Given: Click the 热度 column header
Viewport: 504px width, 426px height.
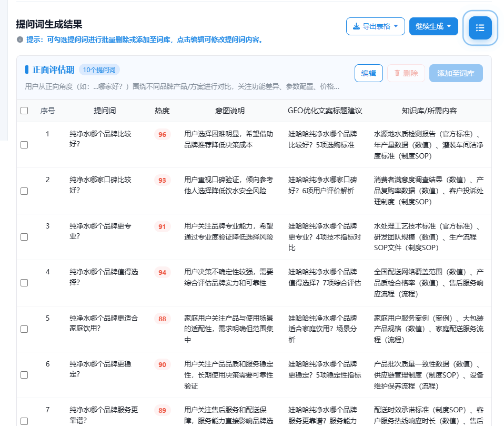Looking at the screenshot, I should click(x=162, y=111).
